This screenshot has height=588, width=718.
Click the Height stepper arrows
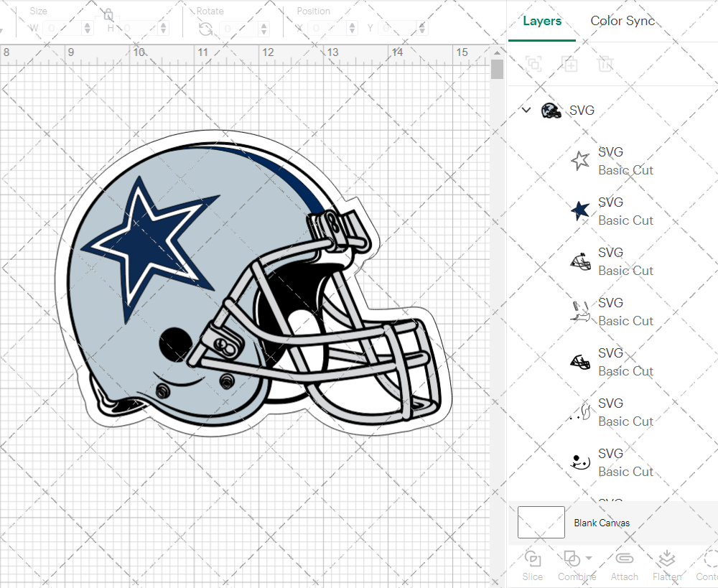164,29
